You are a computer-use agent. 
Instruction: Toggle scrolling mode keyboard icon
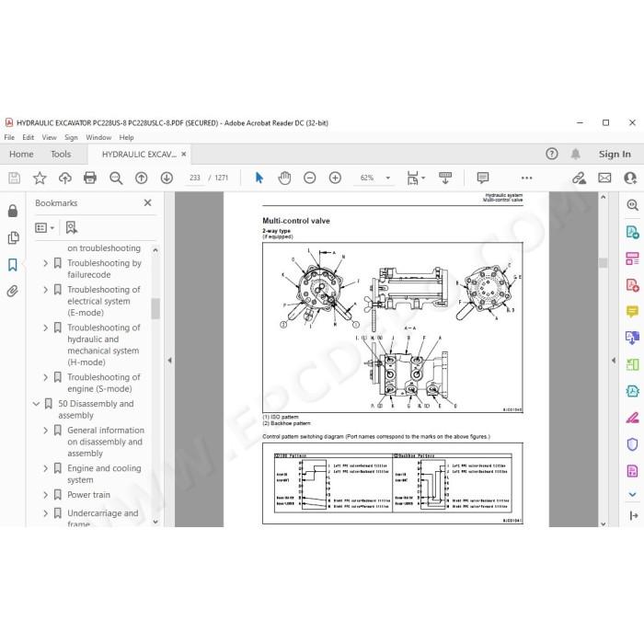point(445,178)
